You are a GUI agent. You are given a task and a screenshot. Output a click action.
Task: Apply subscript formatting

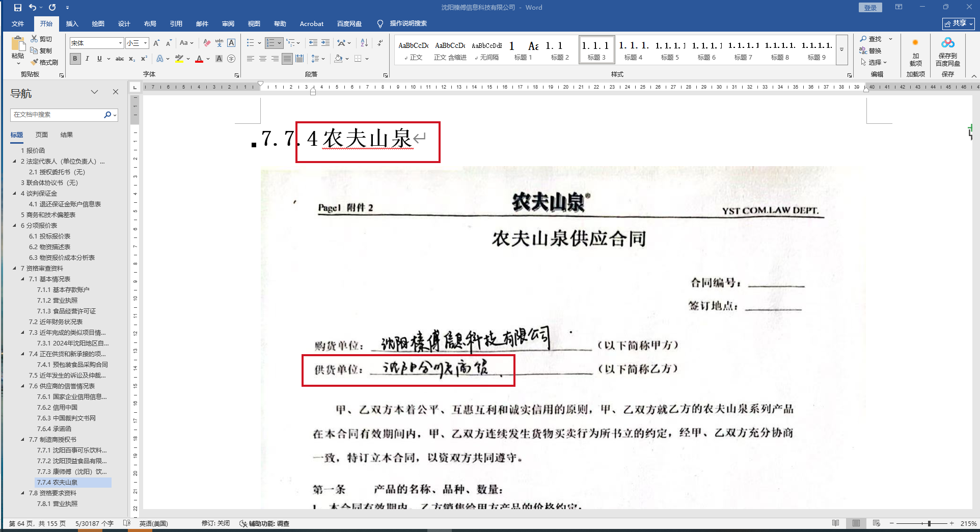(132, 59)
